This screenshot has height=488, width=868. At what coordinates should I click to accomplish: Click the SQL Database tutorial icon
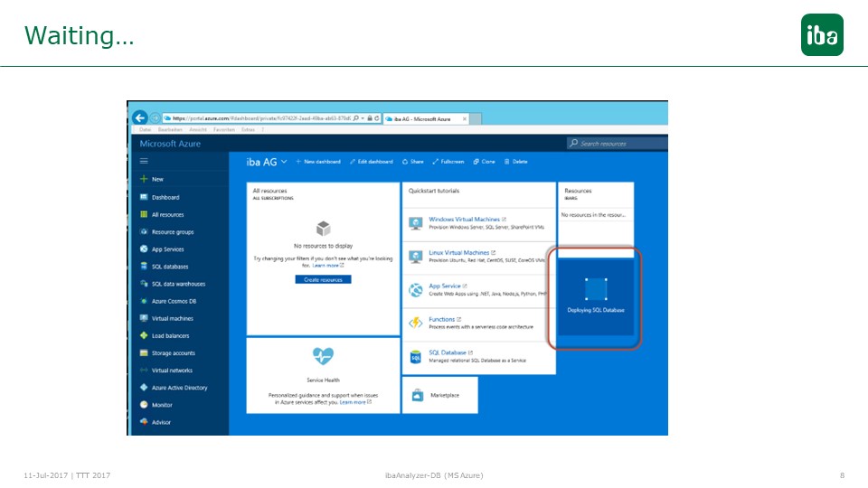pyautogui.click(x=416, y=358)
